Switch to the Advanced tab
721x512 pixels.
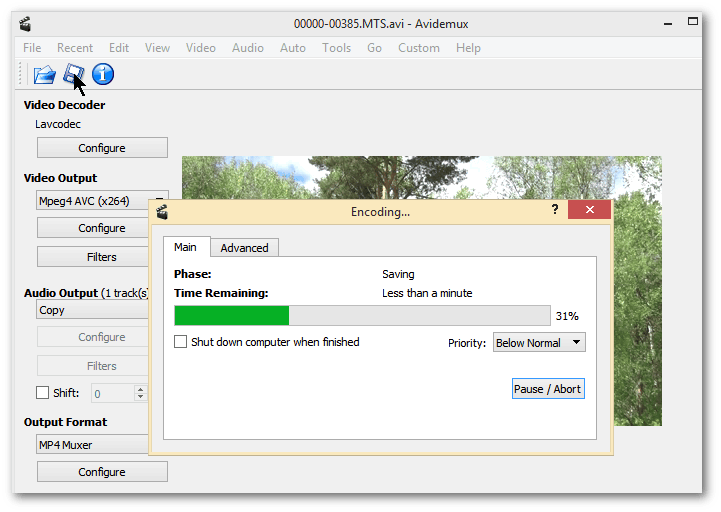click(x=244, y=248)
